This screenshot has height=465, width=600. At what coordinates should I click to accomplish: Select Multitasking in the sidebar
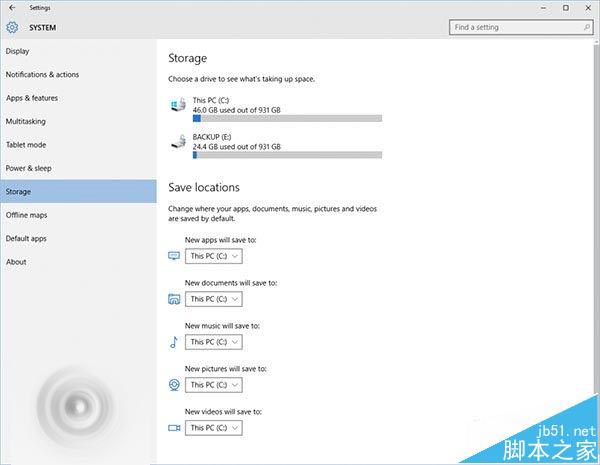pyautogui.click(x=78, y=121)
